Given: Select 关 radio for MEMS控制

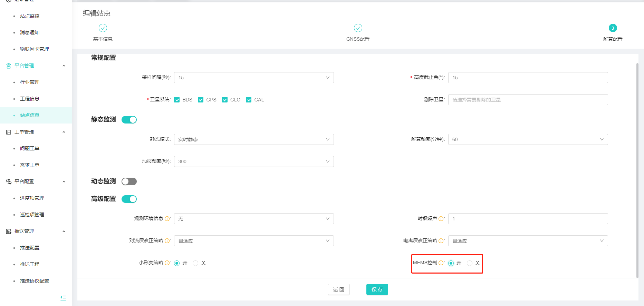Looking at the screenshot, I should pyautogui.click(x=470, y=263).
